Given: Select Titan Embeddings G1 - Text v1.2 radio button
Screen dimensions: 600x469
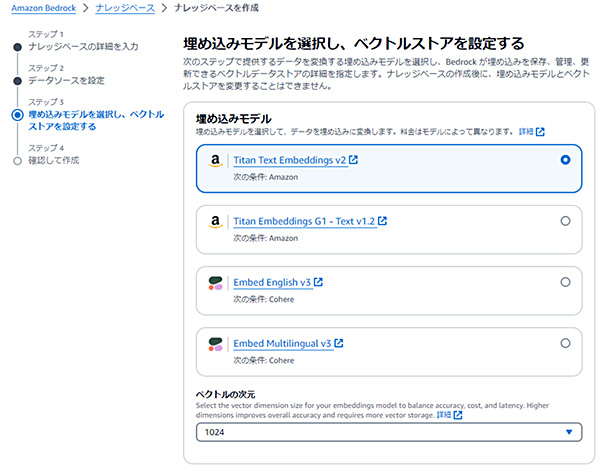Looking at the screenshot, I should 565,221.
